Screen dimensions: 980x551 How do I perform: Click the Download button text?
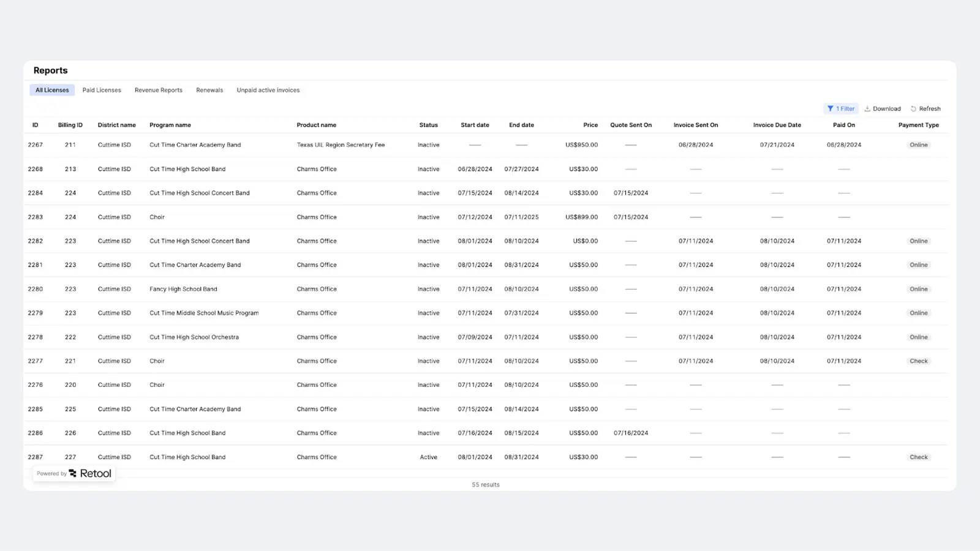[887, 108]
